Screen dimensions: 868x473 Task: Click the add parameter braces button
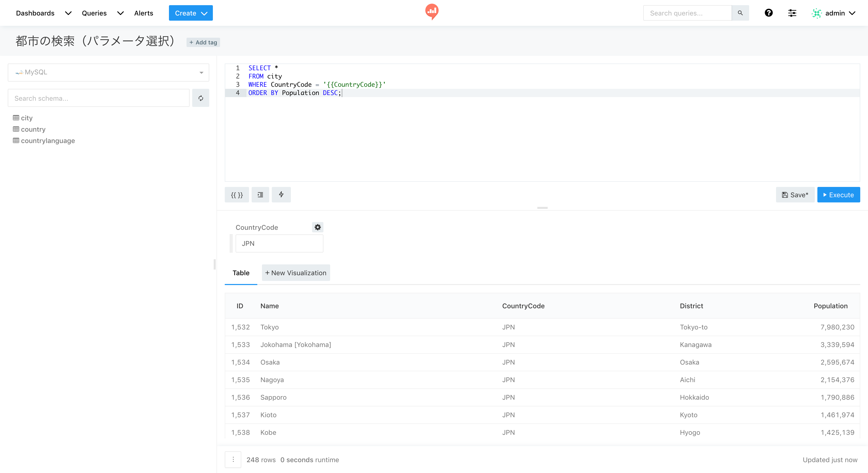coord(237,195)
